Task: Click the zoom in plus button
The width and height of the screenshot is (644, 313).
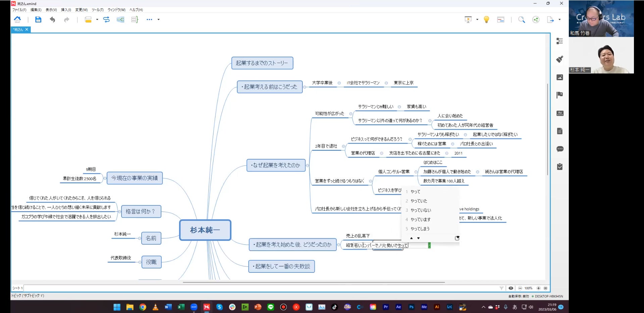Action: pyautogui.click(x=538, y=288)
